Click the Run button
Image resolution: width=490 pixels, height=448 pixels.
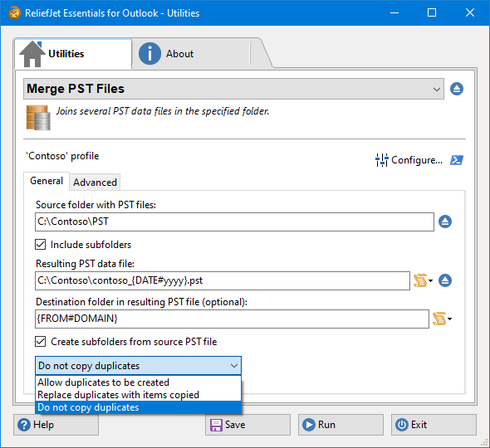341,425
